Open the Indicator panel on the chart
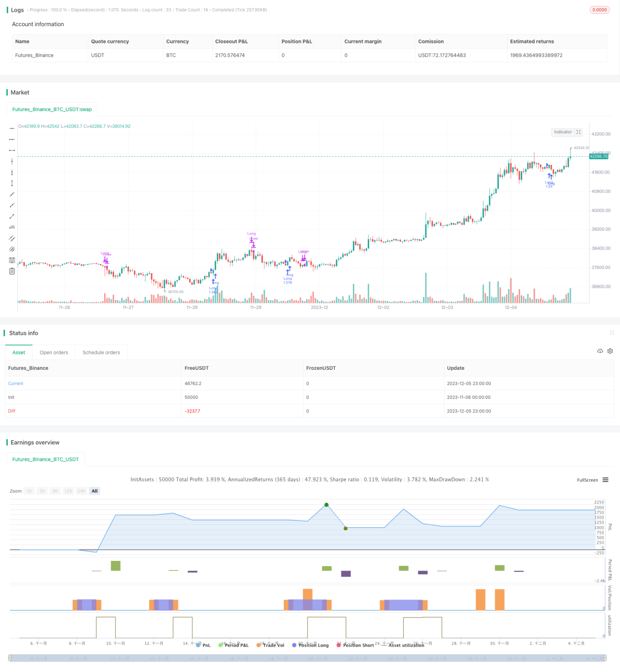The height and width of the screenshot is (672, 620). (563, 132)
